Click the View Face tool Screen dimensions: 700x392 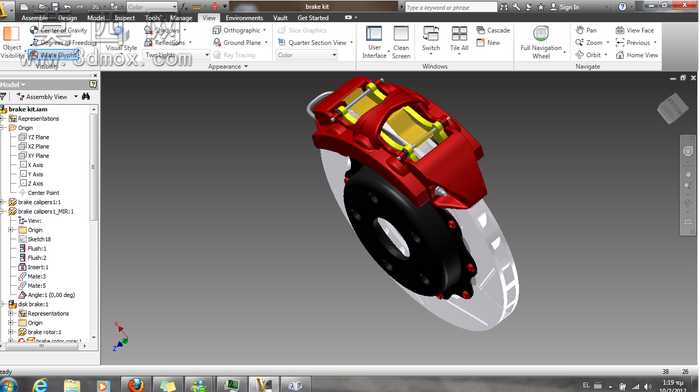tap(635, 30)
